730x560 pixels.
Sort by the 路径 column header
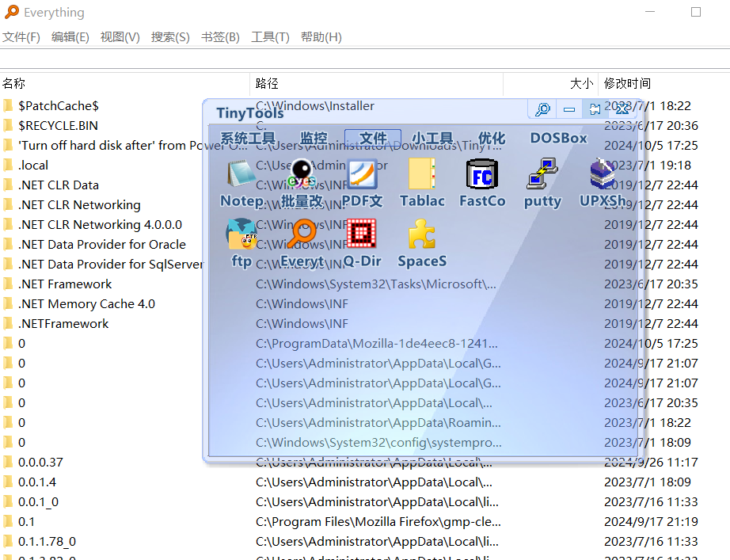pos(376,84)
